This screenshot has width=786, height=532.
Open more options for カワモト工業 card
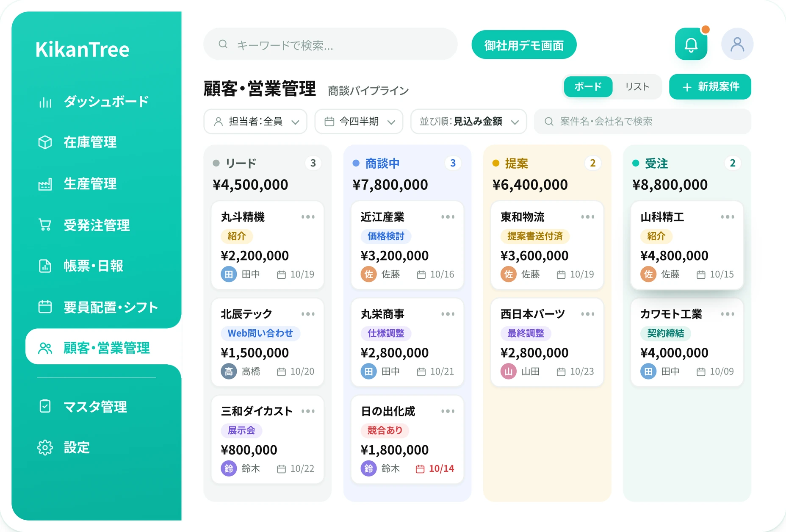click(x=728, y=314)
